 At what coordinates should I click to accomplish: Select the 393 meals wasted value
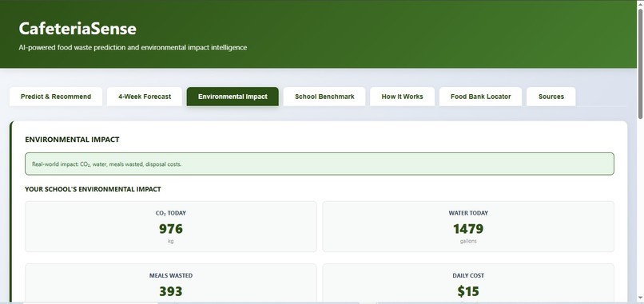pyautogui.click(x=171, y=291)
